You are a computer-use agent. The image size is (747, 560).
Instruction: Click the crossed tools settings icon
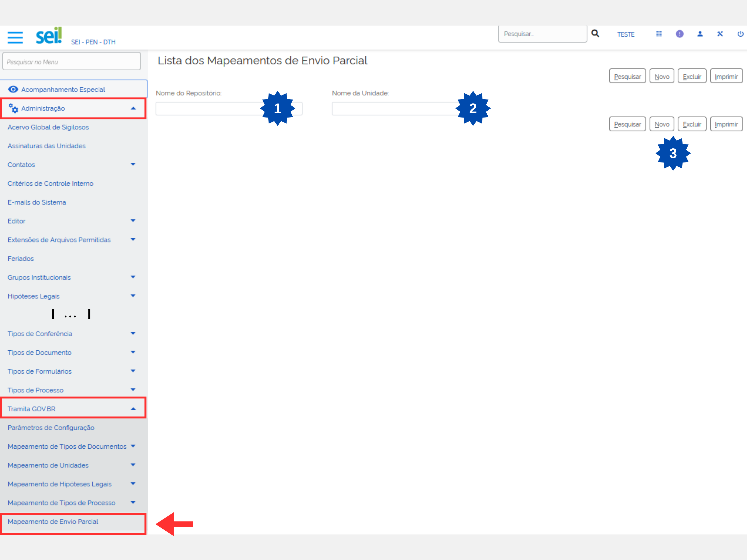720,34
